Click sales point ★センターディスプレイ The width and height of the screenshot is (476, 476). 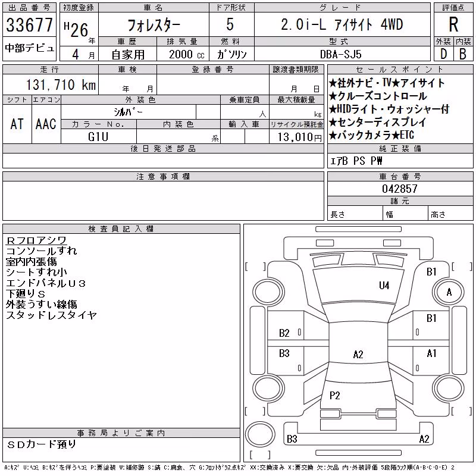tap(378, 123)
